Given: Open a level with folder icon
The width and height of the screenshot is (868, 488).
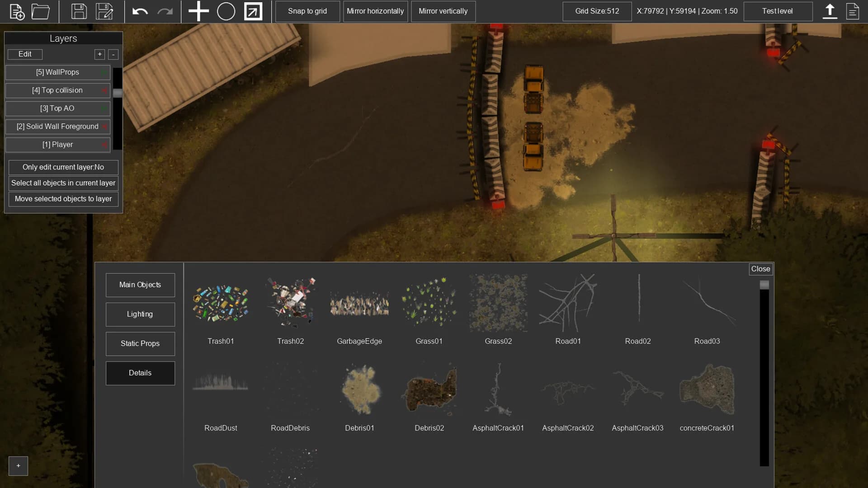Looking at the screenshot, I should 41,11.
